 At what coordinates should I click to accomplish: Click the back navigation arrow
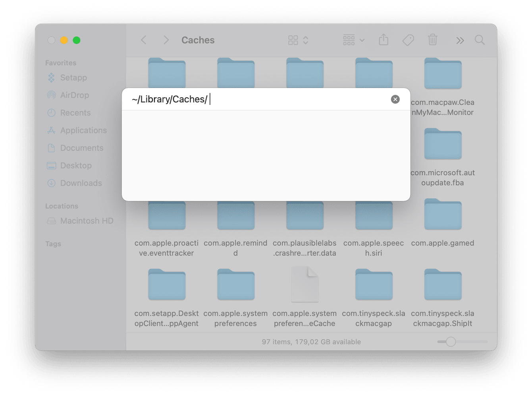coord(143,40)
